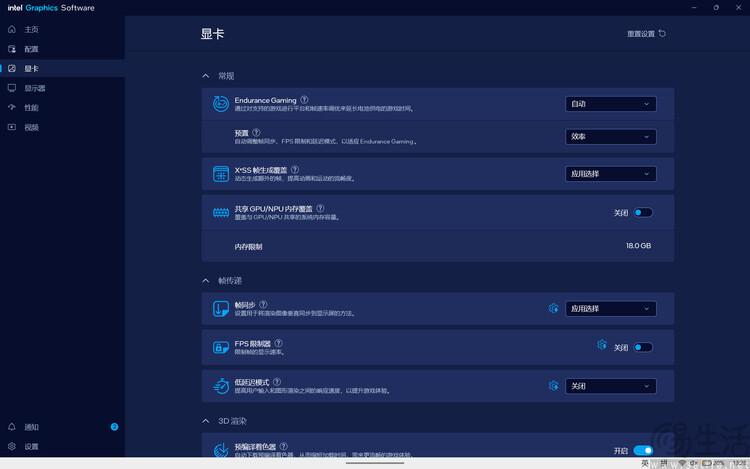750x469 pixels.
Task: Show help for 低延迟模式
Action: (x=277, y=382)
